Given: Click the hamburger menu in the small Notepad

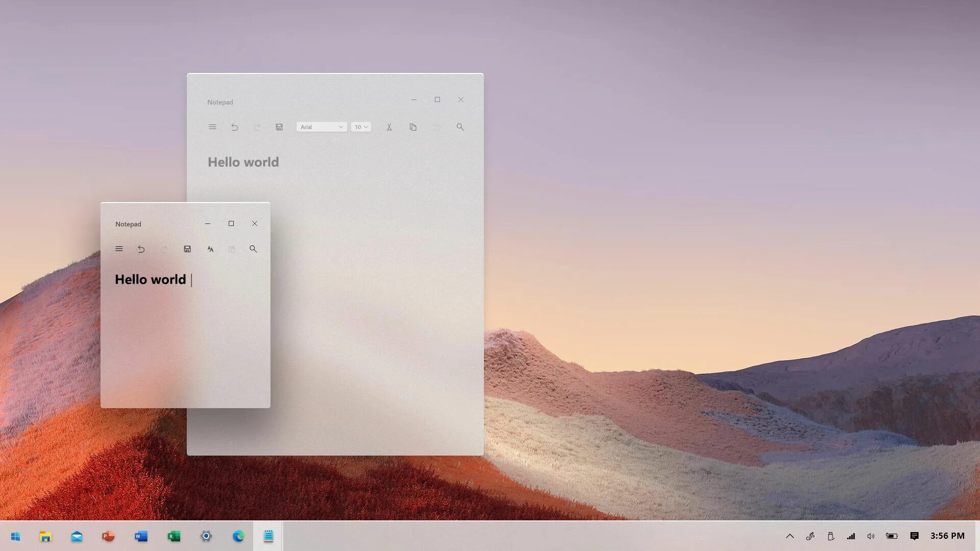Looking at the screenshot, I should pyautogui.click(x=119, y=249).
